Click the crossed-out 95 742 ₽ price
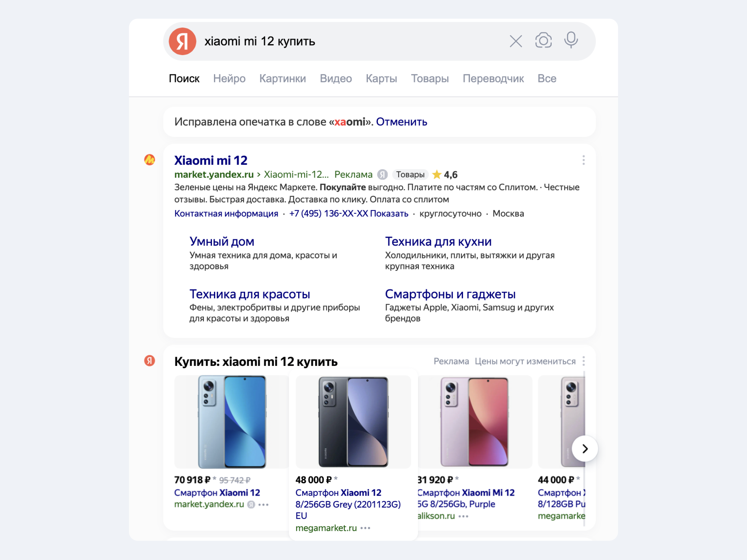This screenshot has height=560, width=747. click(x=235, y=480)
